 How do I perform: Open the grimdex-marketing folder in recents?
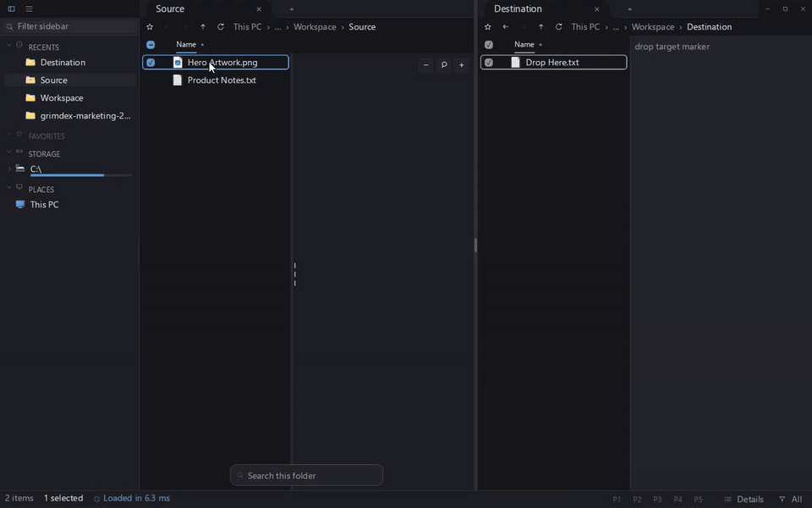click(85, 116)
